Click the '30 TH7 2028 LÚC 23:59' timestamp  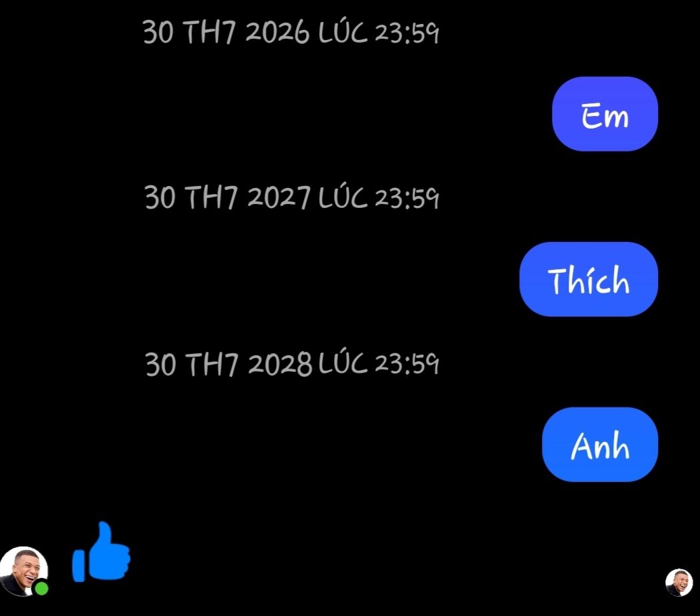click(x=293, y=363)
